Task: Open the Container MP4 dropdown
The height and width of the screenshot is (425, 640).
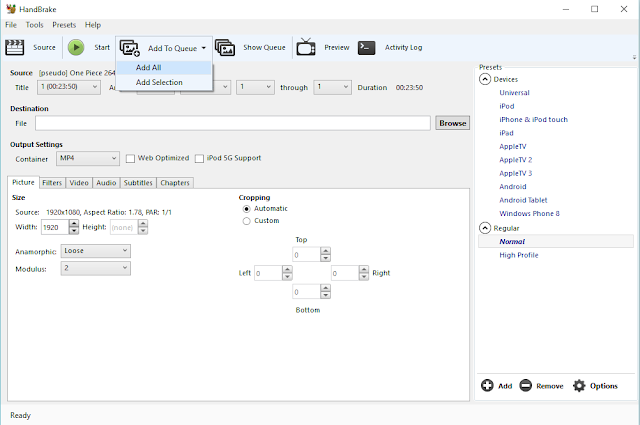Action: (88, 158)
